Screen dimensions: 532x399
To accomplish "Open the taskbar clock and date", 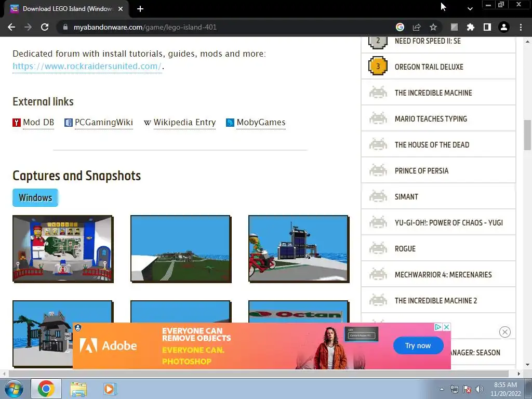I will point(506,389).
